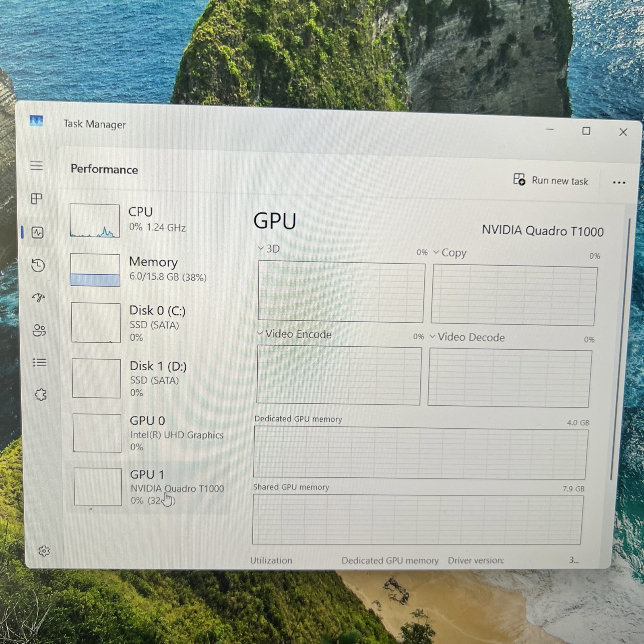Viewport: 644px width, 644px height.
Task: Open Task Manager settings gear
Action: click(44, 551)
